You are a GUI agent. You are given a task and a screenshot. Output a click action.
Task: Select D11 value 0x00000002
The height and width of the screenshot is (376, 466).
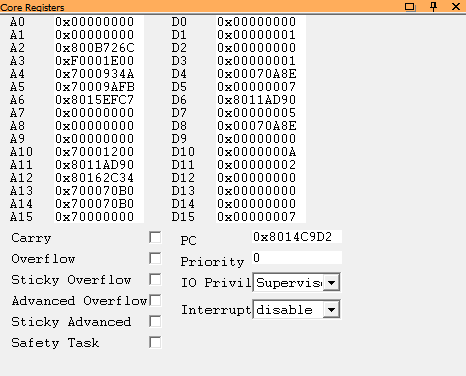(261, 165)
